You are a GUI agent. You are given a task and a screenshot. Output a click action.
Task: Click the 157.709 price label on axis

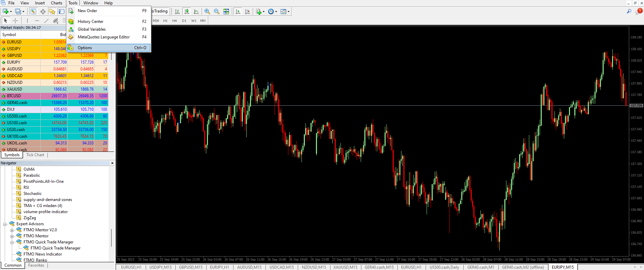[636, 106]
